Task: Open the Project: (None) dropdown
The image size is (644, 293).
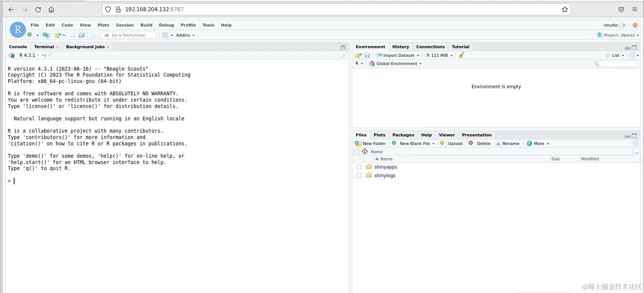Action: [x=618, y=35]
